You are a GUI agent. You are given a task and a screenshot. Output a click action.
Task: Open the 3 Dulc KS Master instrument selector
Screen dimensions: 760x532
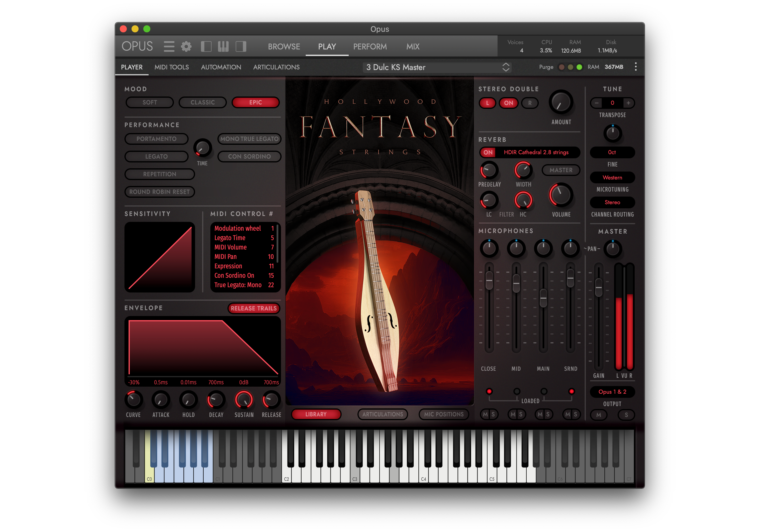pyautogui.click(x=437, y=67)
